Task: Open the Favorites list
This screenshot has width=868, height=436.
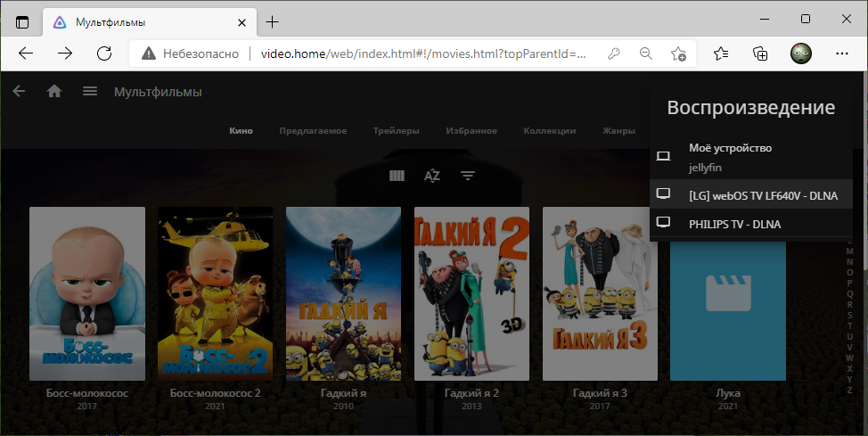Action: point(721,53)
